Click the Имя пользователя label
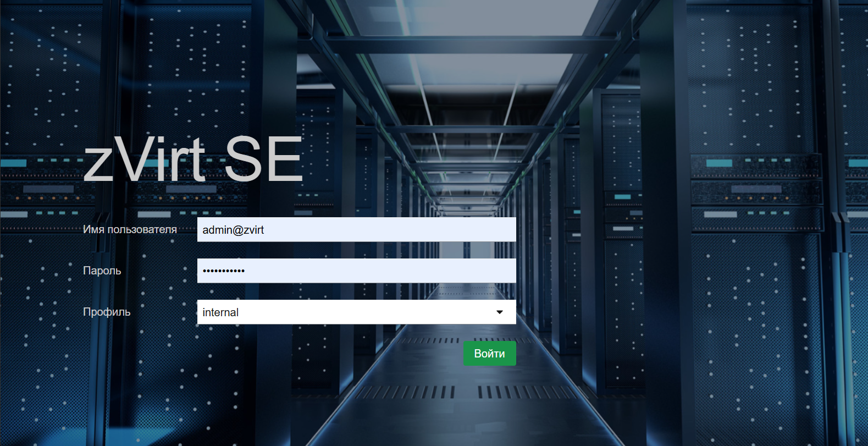This screenshot has width=868, height=446. (130, 229)
